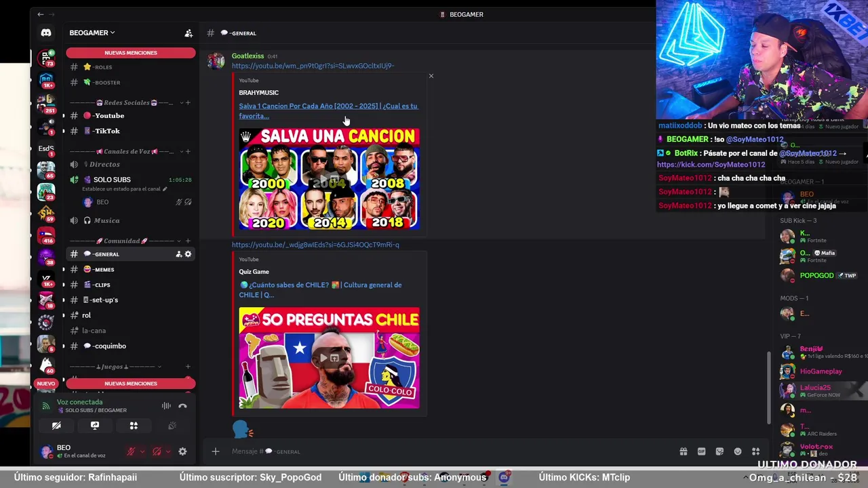The width and height of the screenshot is (868, 488).
Task: Create invite for GENERAL channel
Action: tap(178, 254)
